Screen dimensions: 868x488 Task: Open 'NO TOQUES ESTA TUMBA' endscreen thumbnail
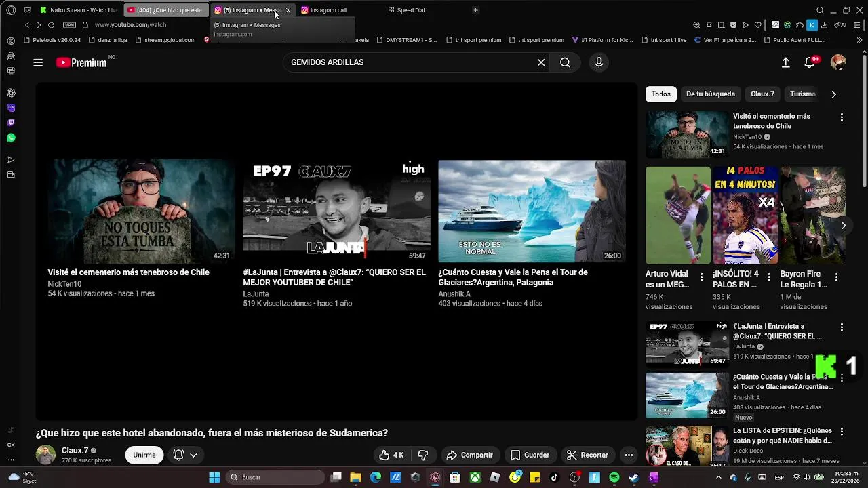(140, 211)
